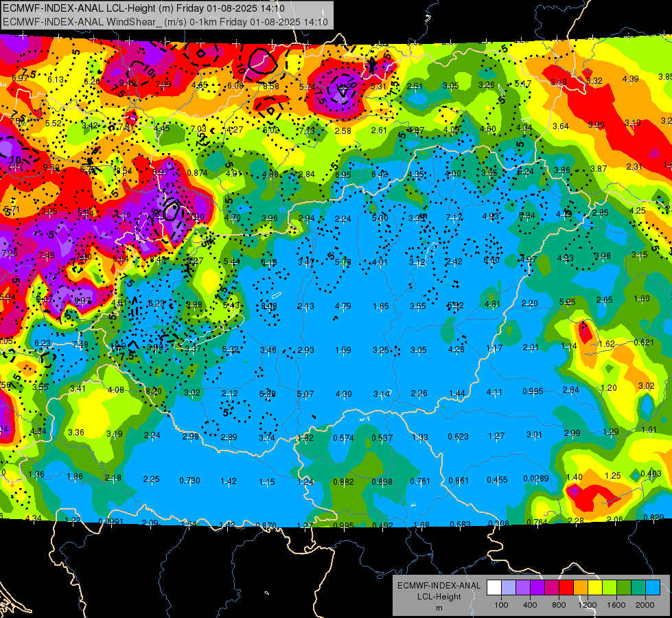The image size is (672, 618).
Task: Click the legend LCL-Height label
Action: click(439, 597)
